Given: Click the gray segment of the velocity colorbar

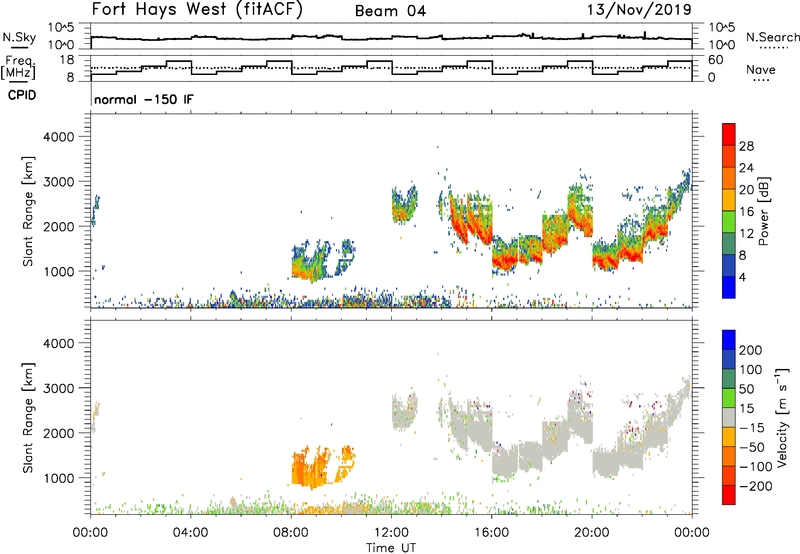Looking at the screenshot, I should click(729, 417).
